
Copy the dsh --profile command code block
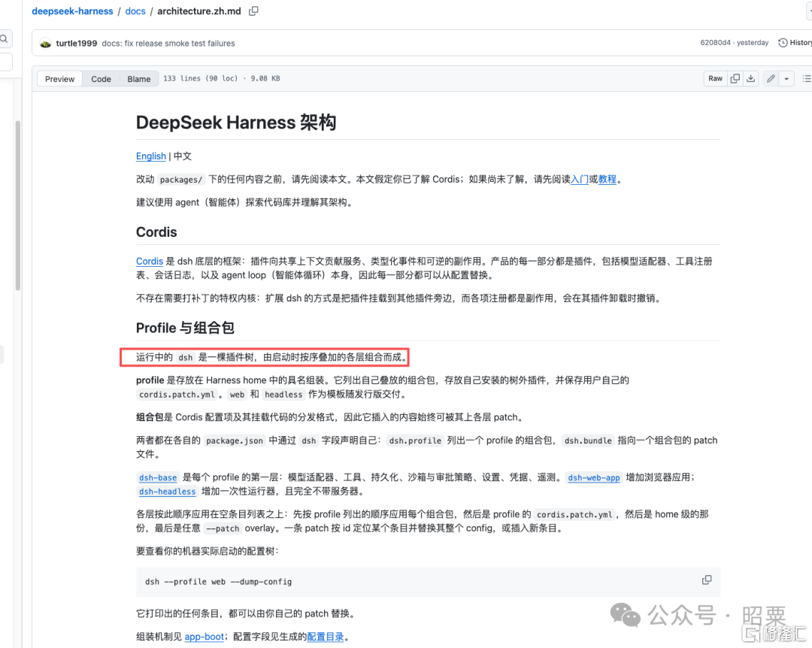(x=706, y=580)
